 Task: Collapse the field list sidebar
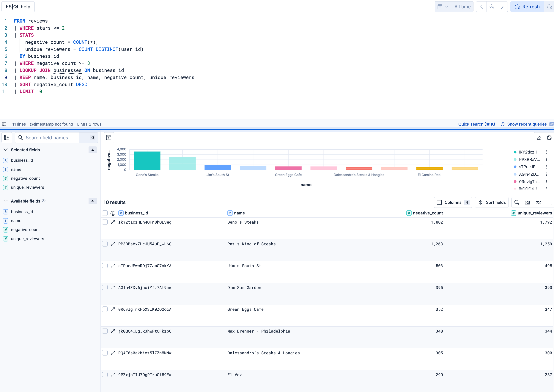(x=7, y=137)
